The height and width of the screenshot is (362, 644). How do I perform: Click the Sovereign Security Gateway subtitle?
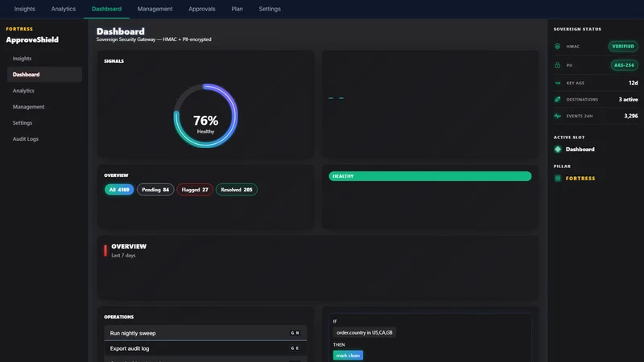(154, 39)
